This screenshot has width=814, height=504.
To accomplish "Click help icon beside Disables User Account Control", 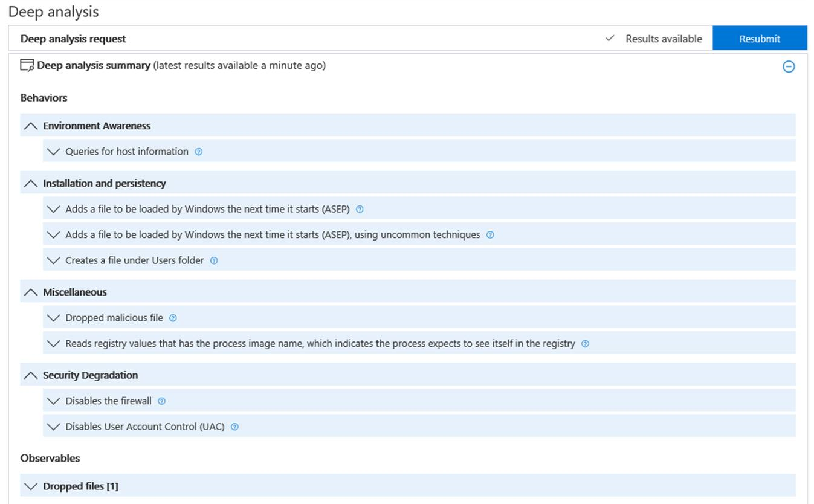I will point(234,427).
